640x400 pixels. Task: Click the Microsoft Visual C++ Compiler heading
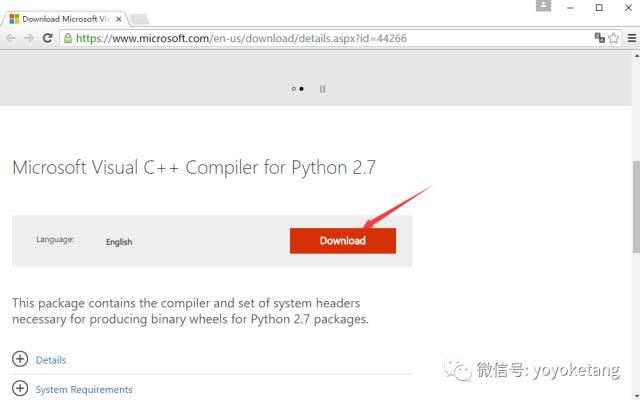coord(194,168)
